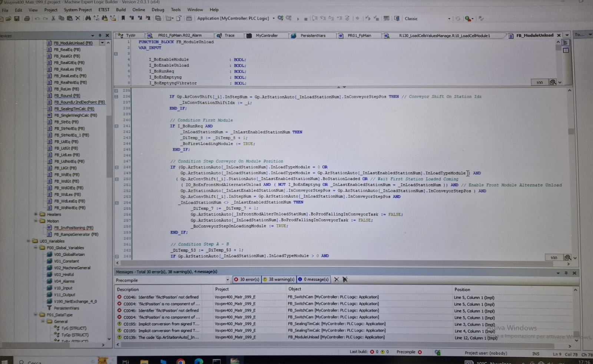Viewport: 593px width, 364px height.
Task: Select first C0046 FactPosition error row
Action: pos(161,297)
